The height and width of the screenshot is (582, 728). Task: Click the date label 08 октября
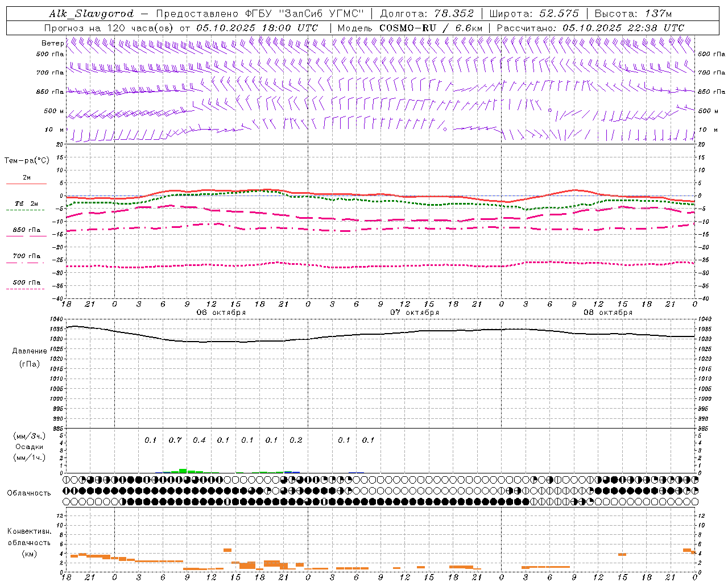pos(608,313)
